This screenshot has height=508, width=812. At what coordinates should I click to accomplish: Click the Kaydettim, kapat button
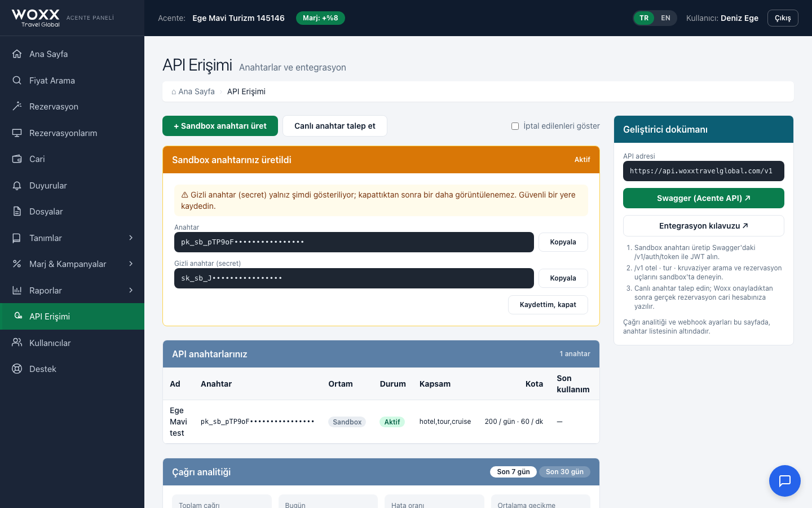tap(548, 305)
